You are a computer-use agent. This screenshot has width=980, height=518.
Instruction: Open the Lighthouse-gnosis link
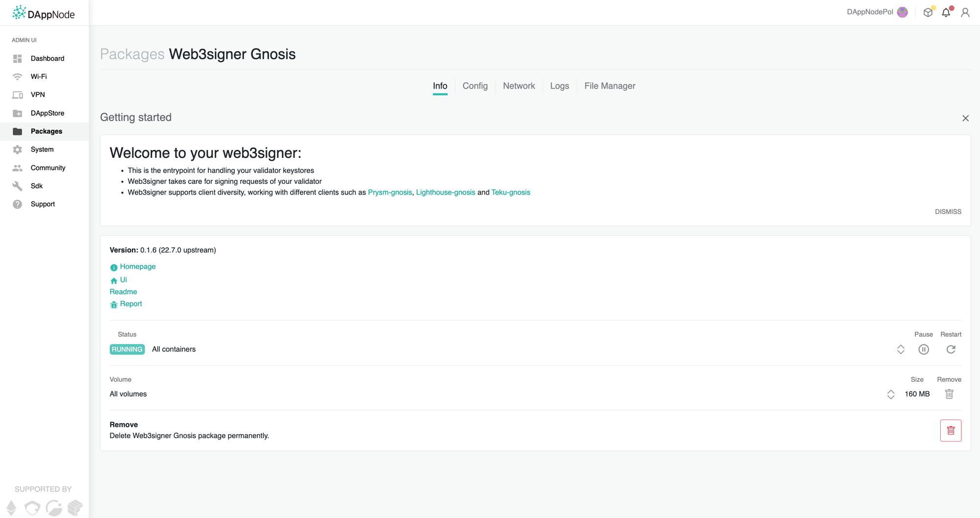pos(445,192)
